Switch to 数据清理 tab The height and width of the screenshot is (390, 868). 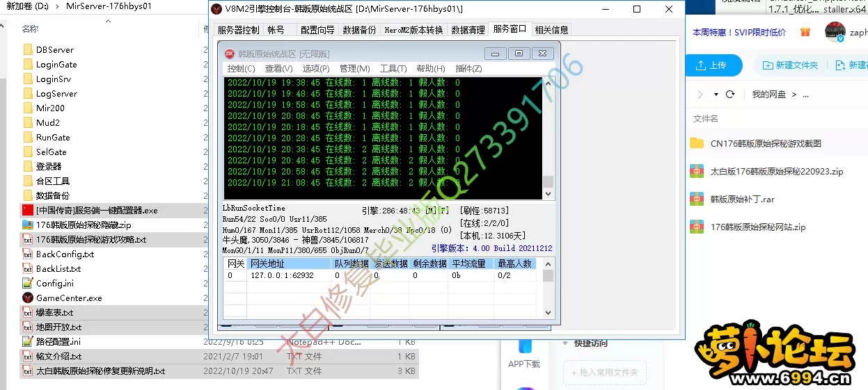(468, 30)
